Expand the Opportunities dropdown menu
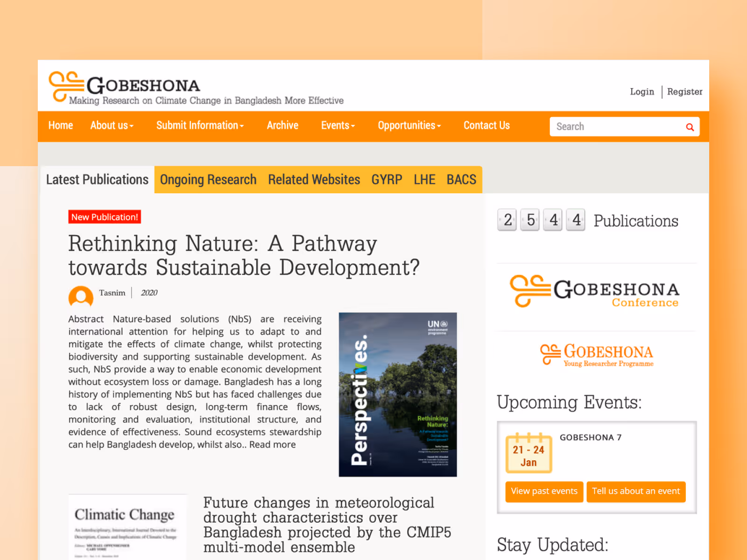The width and height of the screenshot is (747, 560). pyautogui.click(x=409, y=126)
